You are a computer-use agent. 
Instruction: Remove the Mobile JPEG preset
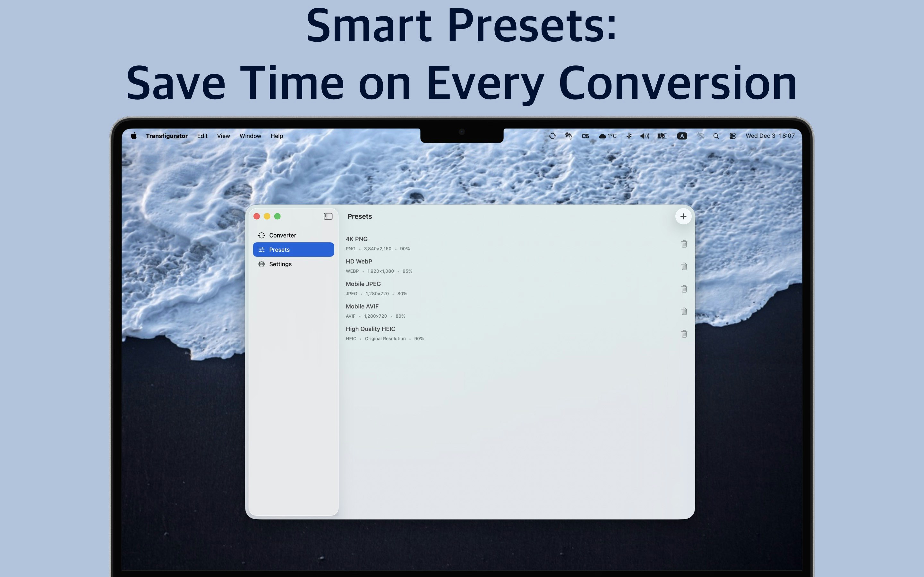tap(684, 289)
